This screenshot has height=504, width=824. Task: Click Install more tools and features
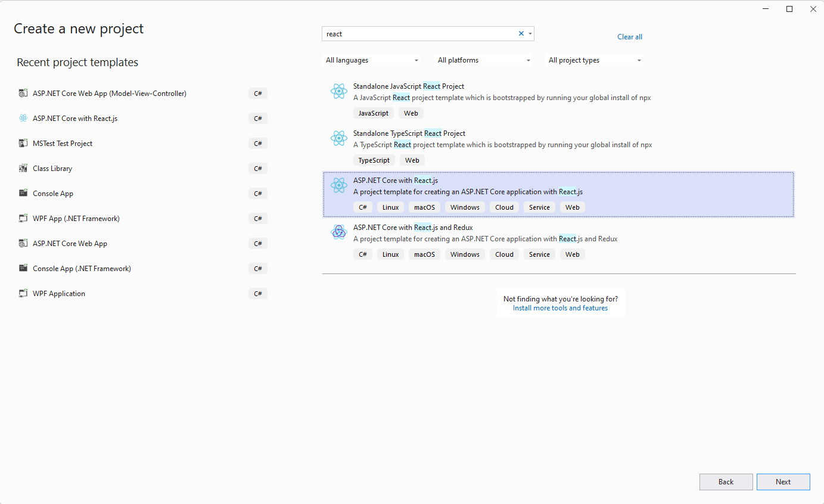[x=560, y=308]
